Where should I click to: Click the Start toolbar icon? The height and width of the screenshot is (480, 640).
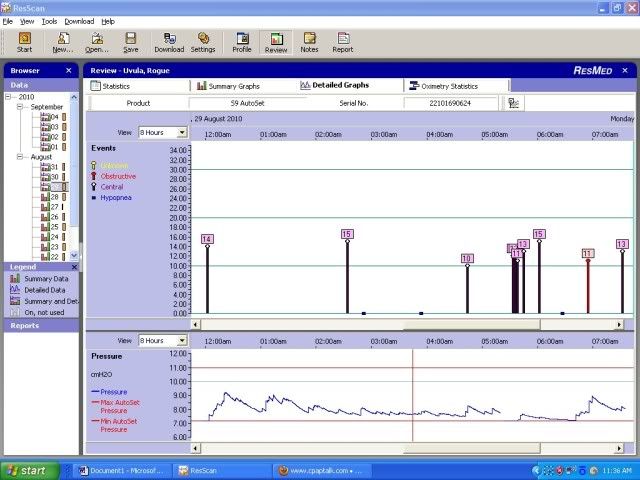pyautogui.click(x=24, y=41)
